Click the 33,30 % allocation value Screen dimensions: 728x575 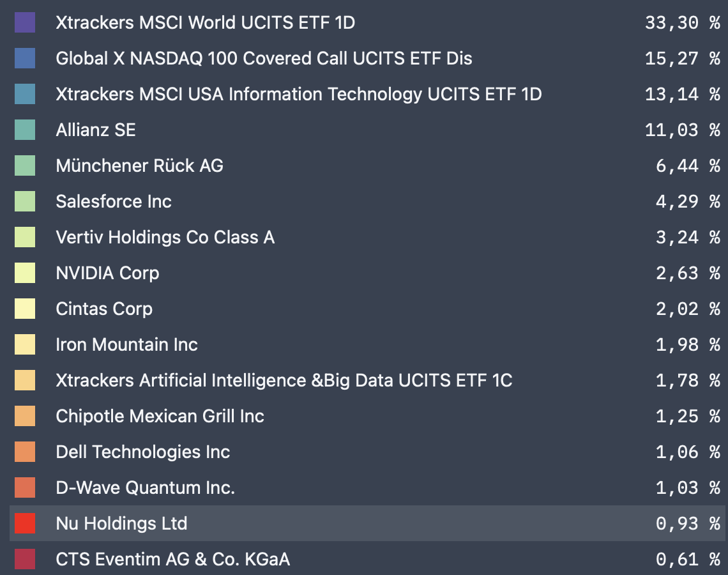682,23
